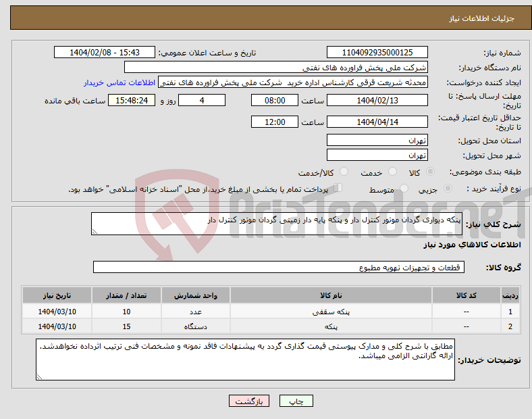Viewport: 532px width, 419px height.
Task: Click date 1404/03/10 in the دستگاه row
Action: (x=57, y=326)
